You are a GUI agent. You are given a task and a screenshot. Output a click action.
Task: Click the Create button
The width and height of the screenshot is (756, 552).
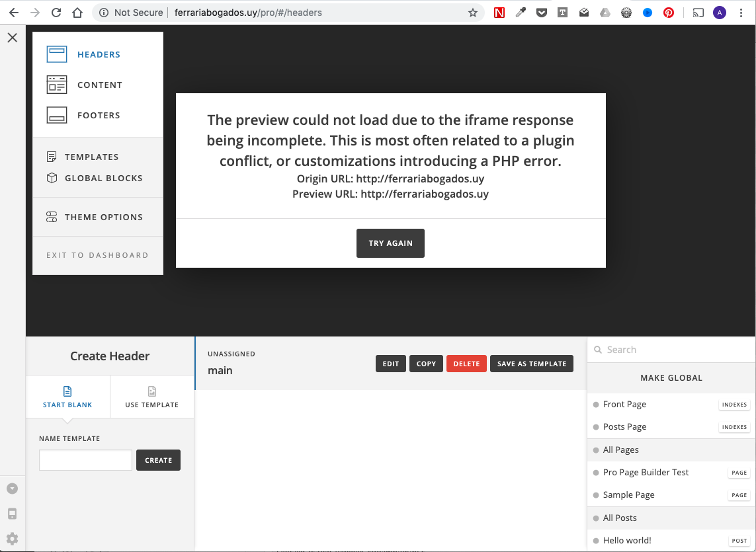[158, 460]
